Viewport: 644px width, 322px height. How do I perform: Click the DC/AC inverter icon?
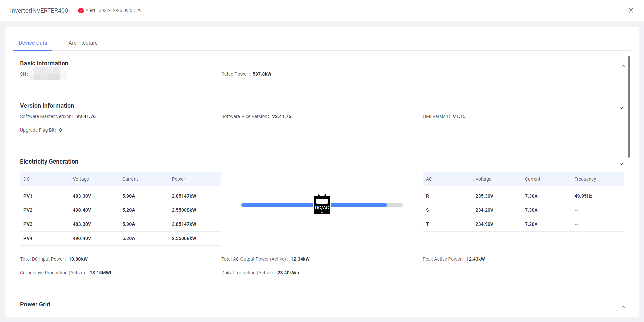coord(322,205)
